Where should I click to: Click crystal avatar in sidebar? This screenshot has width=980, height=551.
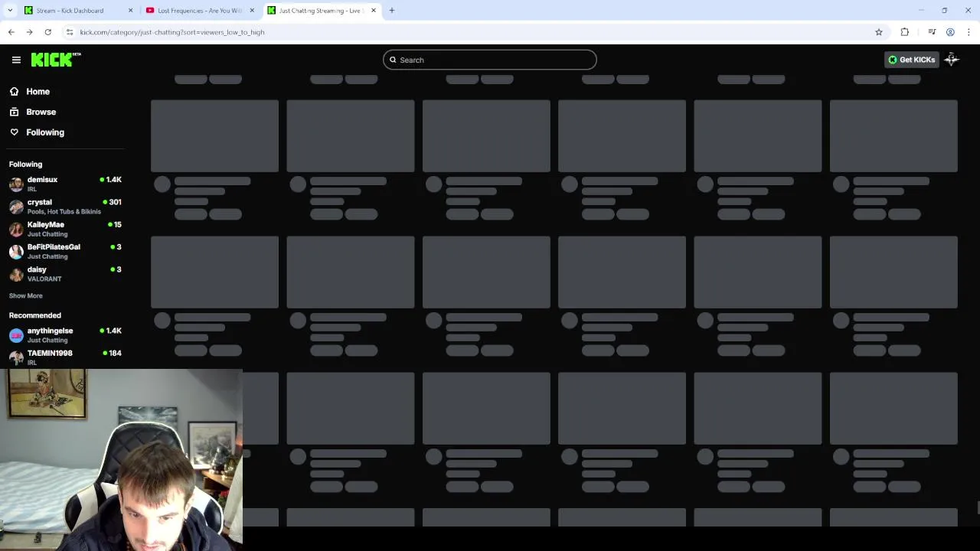point(16,207)
